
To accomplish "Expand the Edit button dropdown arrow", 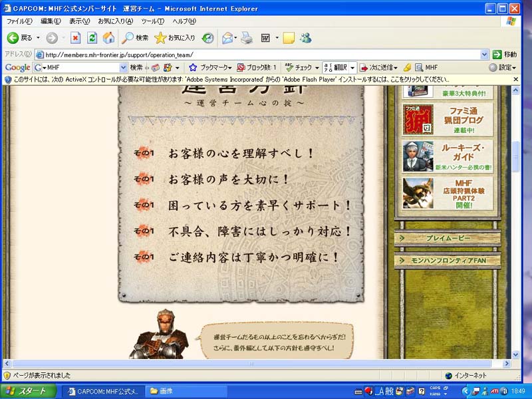I will (x=277, y=38).
